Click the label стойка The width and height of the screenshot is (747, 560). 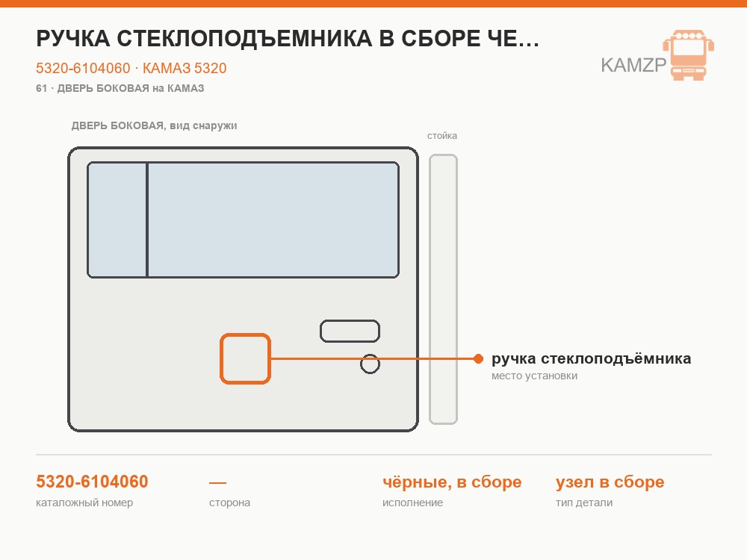pos(442,136)
